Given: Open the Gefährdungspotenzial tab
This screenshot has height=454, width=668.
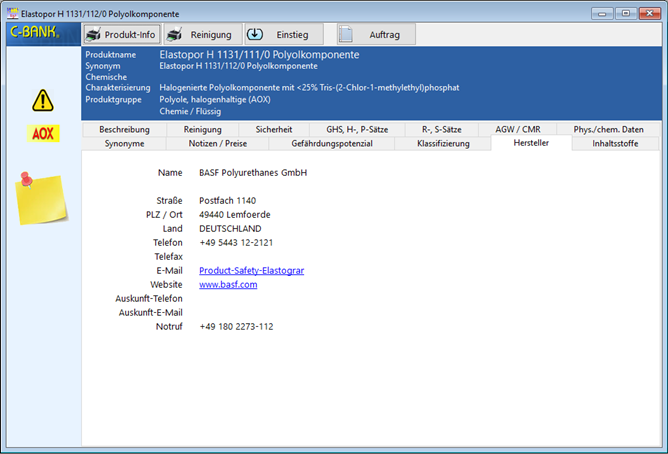Looking at the screenshot, I should coord(332,144).
